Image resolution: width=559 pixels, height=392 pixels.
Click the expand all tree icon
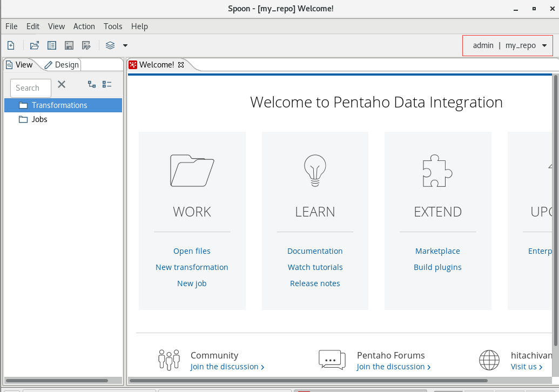pos(92,84)
